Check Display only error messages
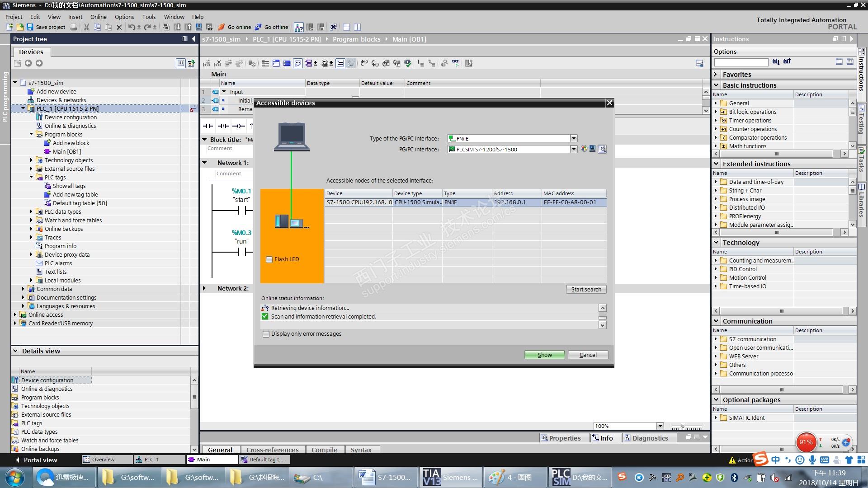Image resolution: width=868 pixels, height=488 pixels. (x=266, y=334)
